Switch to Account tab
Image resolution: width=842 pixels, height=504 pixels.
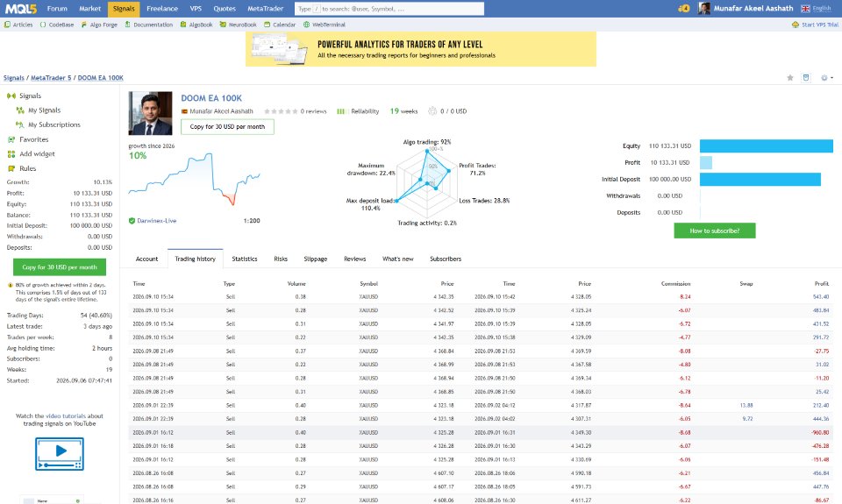click(146, 259)
